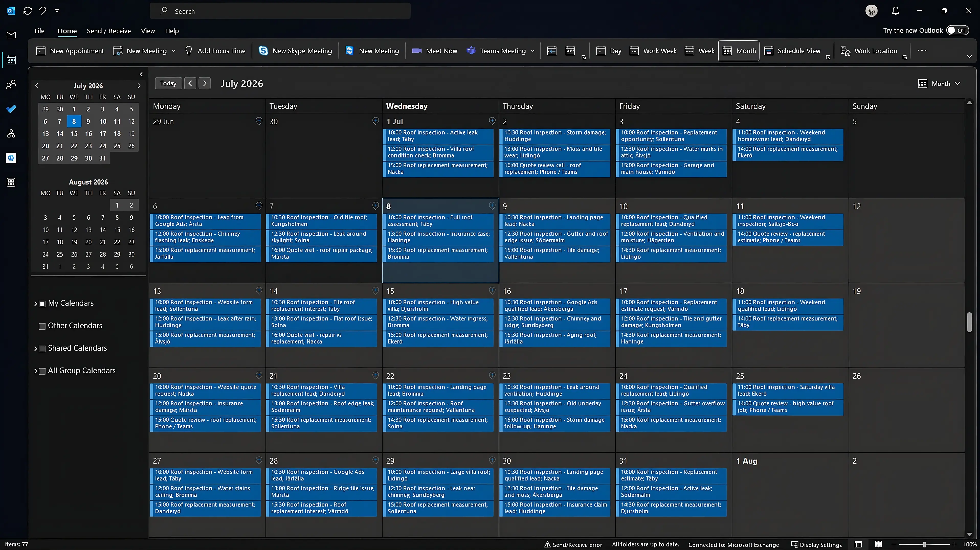Go to previous month using back arrow button
This screenshot has width=980, height=550.
pyautogui.click(x=190, y=83)
